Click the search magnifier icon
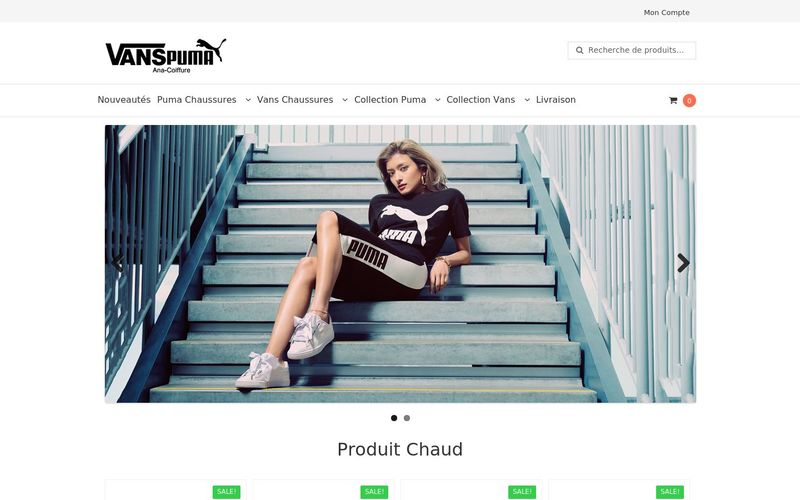Screen dimensions: 800x500 tap(580, 51)
